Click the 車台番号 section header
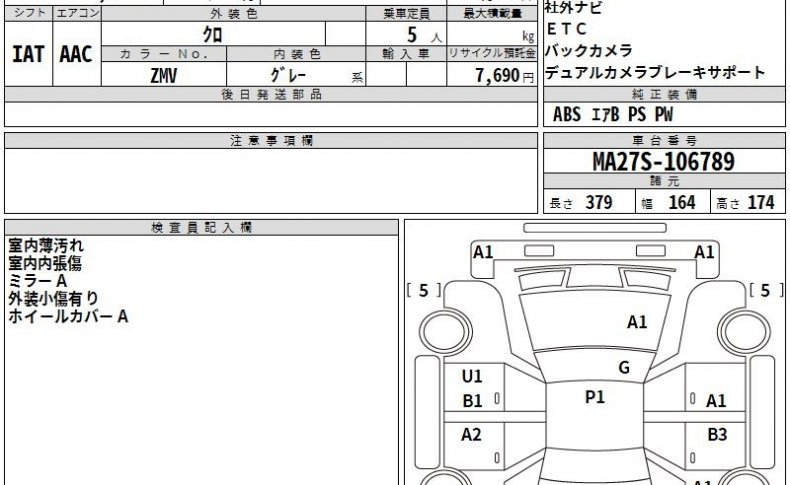The height and width of the screenshot is (485, 790). [664, 141]
